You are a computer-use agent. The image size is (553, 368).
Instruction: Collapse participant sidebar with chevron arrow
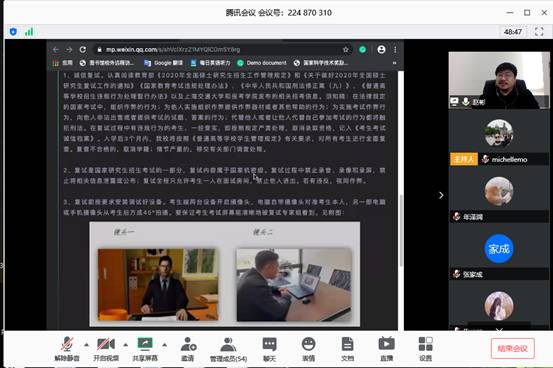[x=441, y=195]
